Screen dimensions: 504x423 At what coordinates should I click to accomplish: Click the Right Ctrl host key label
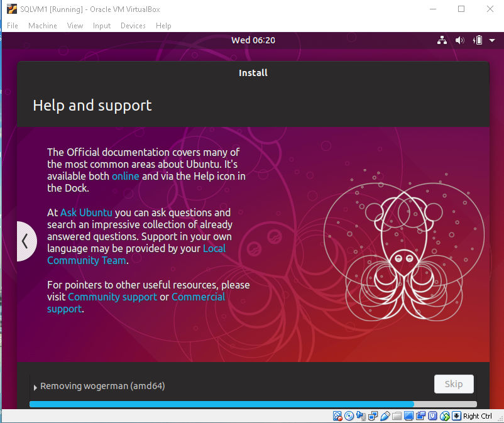(x=478, y=416)
